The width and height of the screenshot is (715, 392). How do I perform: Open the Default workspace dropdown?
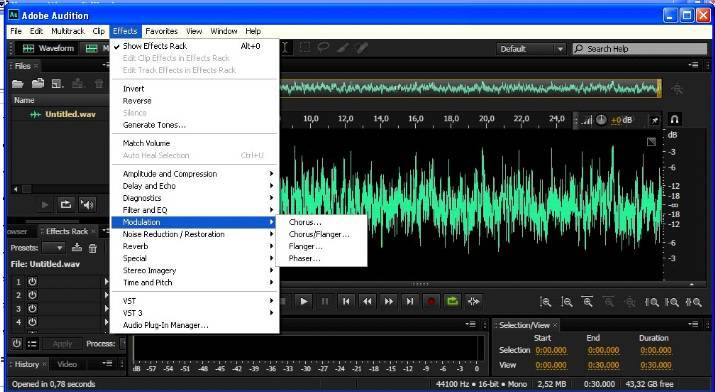(531, 49)
